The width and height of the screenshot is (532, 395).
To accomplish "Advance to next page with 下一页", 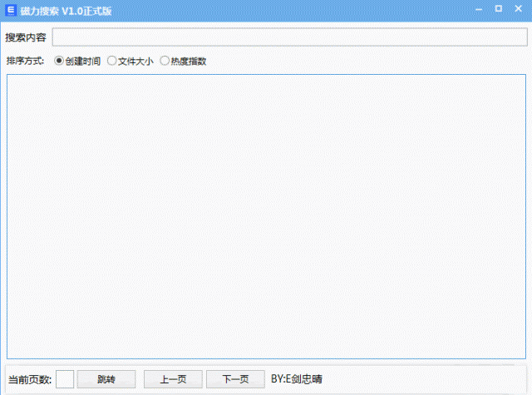I will pos(235,379).
